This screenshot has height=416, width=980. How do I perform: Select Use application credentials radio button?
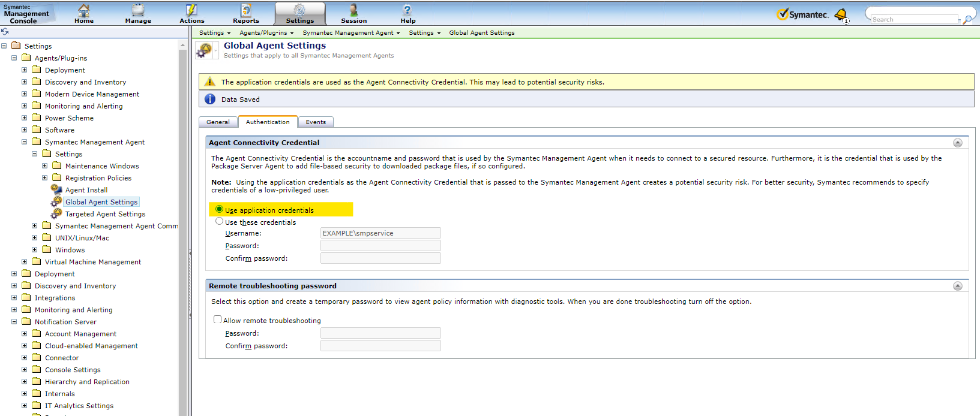pos(220,209)
